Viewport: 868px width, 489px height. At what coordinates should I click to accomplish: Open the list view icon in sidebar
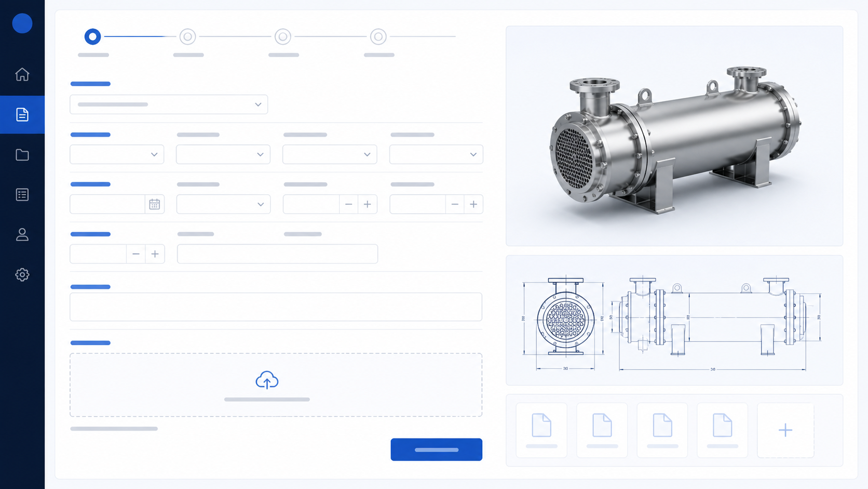(22, 194)
